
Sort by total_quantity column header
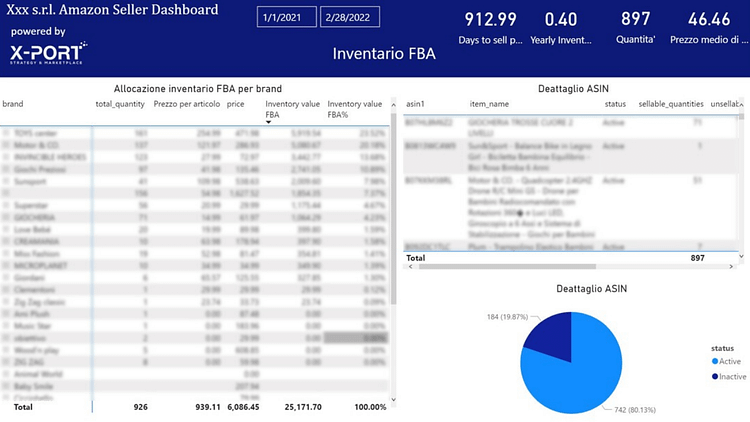(120, 104)
